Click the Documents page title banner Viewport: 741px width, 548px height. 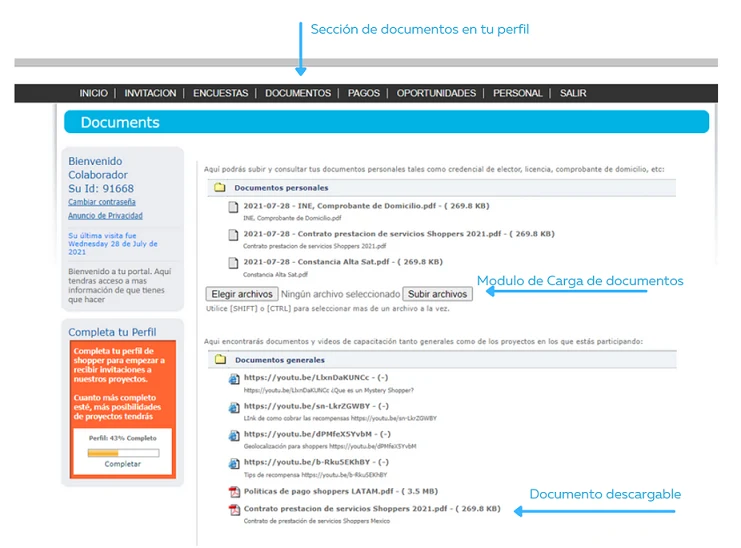[387, 122]
